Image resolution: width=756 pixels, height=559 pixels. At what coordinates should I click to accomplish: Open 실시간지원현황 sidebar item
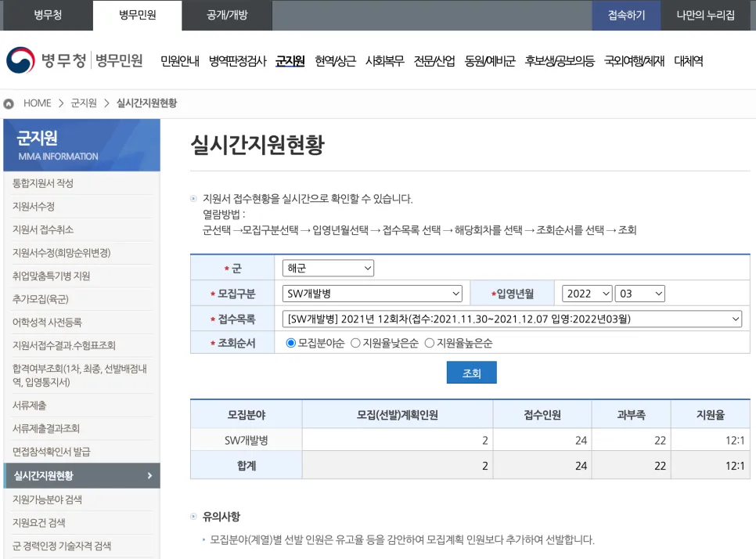tap(81, 475)
